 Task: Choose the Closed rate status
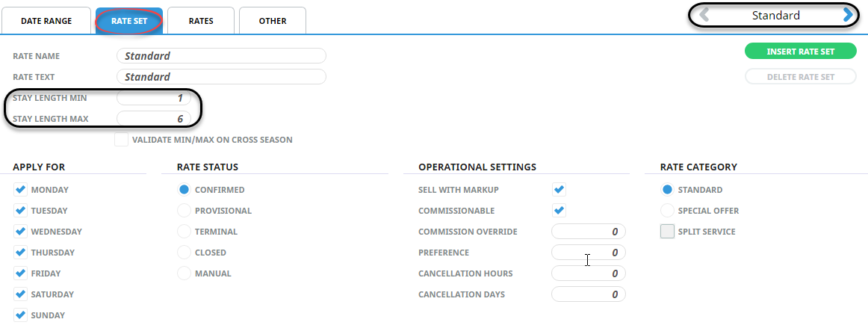(185, 253)
